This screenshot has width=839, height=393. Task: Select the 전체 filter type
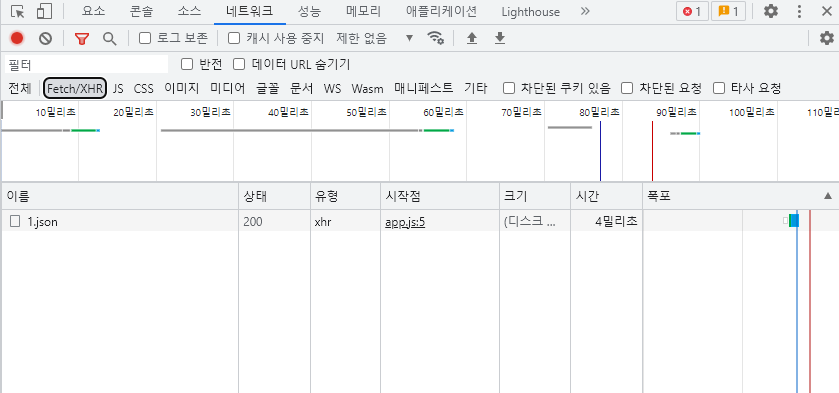(20, 88)
